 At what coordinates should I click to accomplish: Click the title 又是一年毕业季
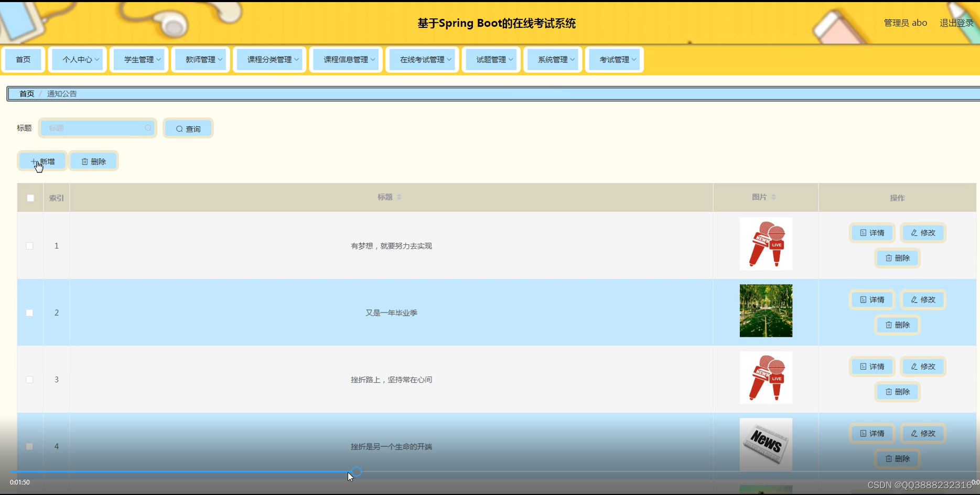[391, 313]
